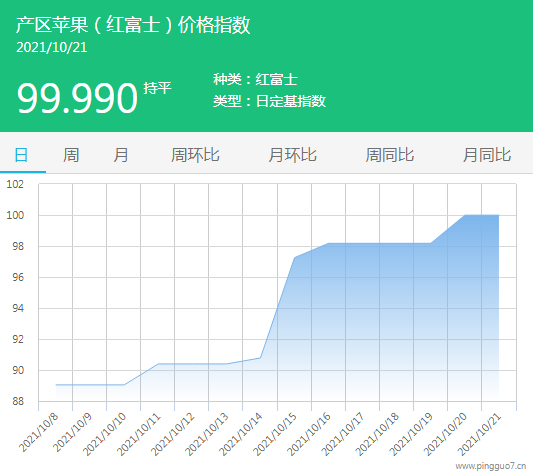Click the chart data point at 2021/10/21
Screen dimensions: 533x476
[498, 215]
